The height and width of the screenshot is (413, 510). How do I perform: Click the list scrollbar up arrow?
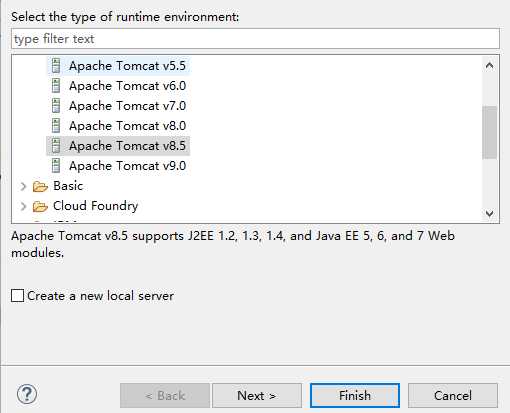point(489,65)
